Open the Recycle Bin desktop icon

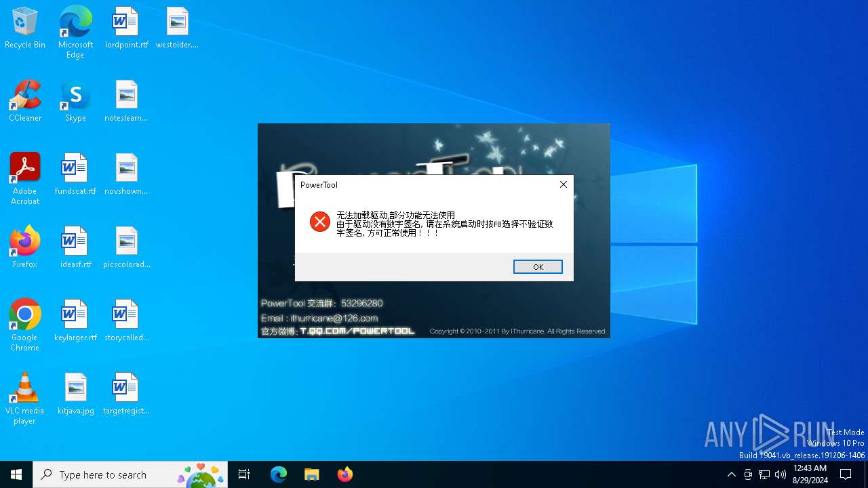pos(25,28)
